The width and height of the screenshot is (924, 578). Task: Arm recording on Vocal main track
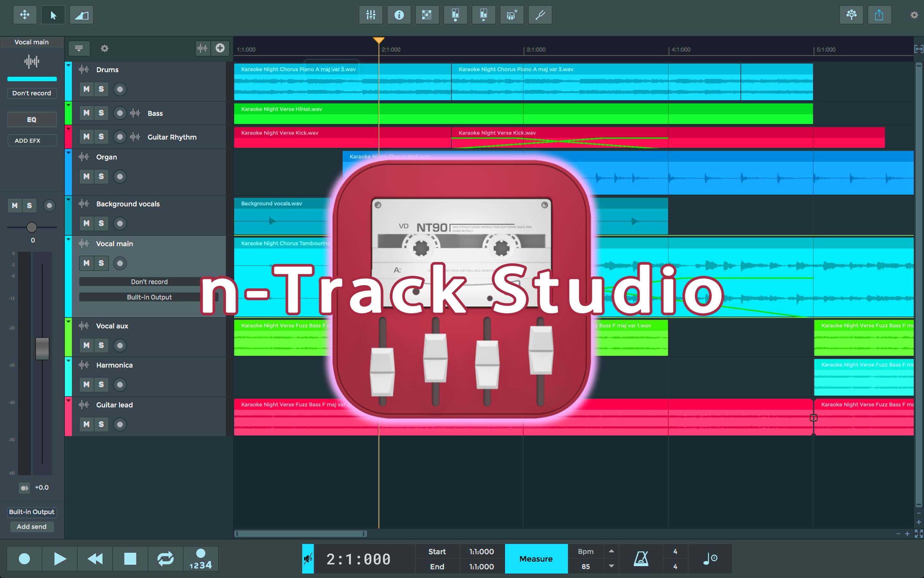(x=120, y=263)
